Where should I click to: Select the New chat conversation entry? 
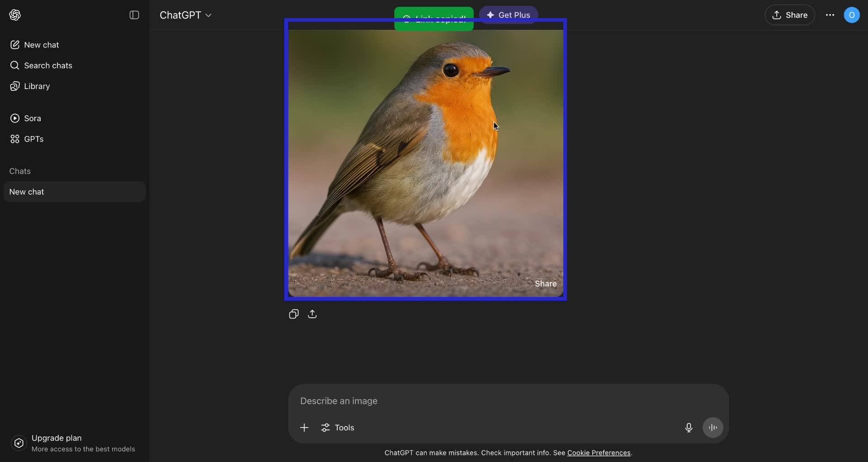click(74, 191)
